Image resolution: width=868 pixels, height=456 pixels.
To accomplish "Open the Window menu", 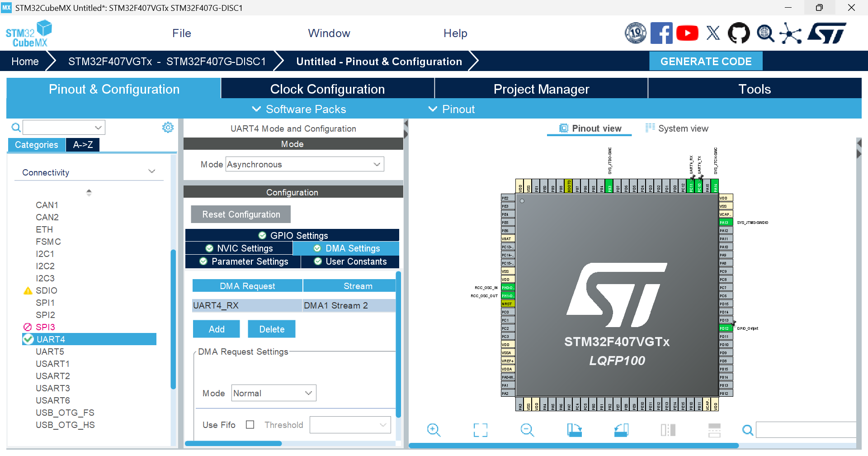I will (x=329, y=33).
